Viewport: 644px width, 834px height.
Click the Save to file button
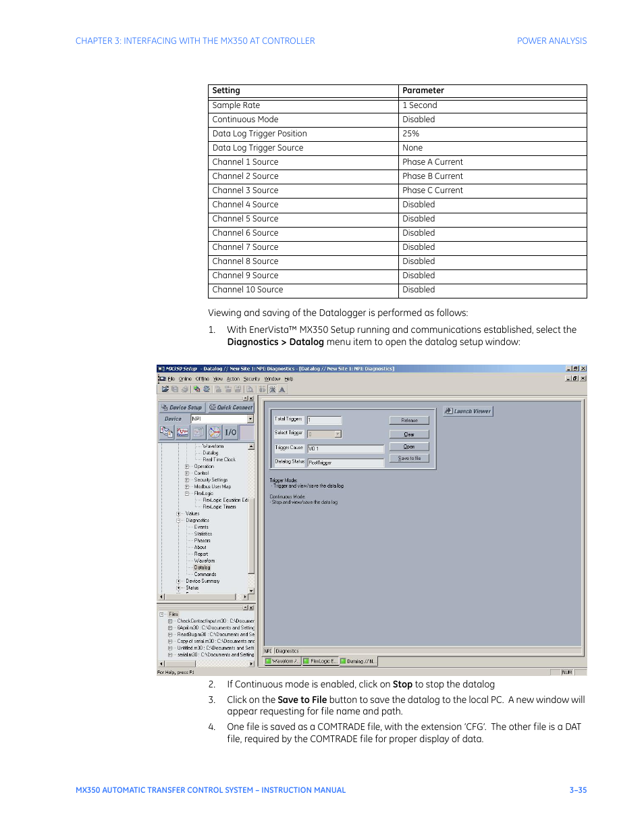pyautogui.click(x=409, y=459)
